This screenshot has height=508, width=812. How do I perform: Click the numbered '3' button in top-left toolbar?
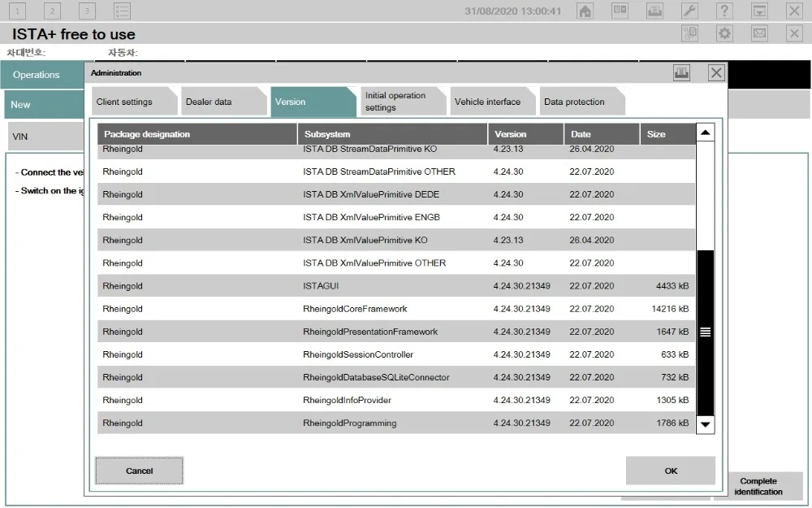click(x=87, y=11)
